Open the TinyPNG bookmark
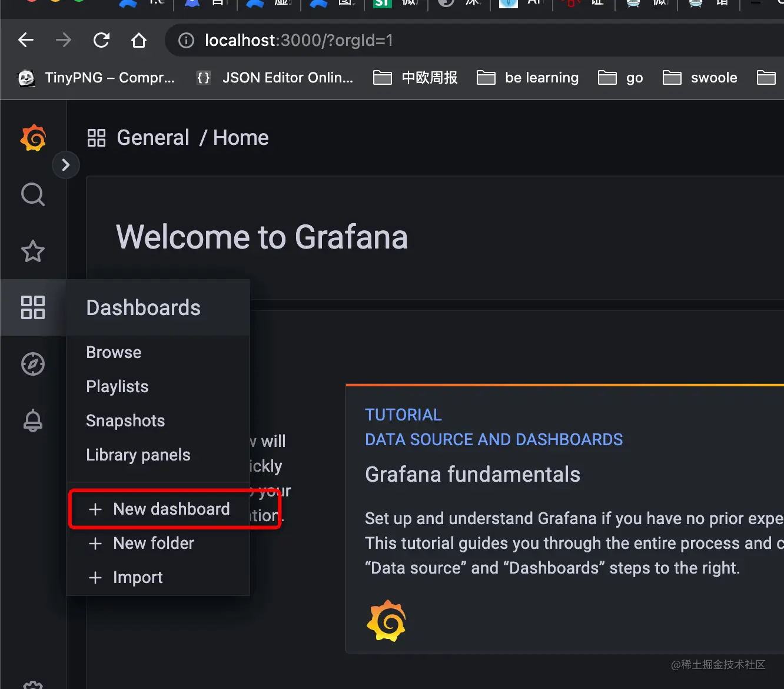 pyautogui.click(x=97, y=78)
